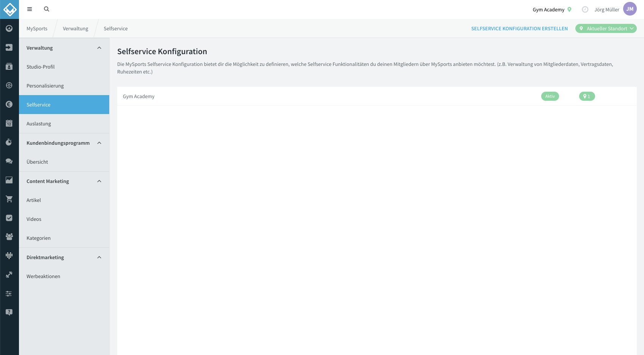Image resolution: width=644 pixels, height=355 pixels.
Task: Open the sliders settings icon in sidebar
Action: click(9, 294)
